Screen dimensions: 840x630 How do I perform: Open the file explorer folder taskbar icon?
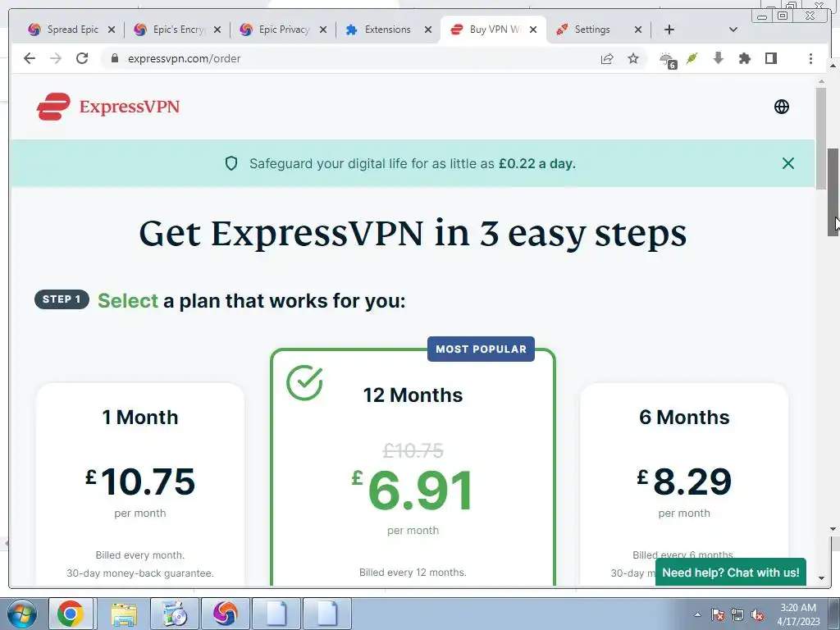click(124, 614)
